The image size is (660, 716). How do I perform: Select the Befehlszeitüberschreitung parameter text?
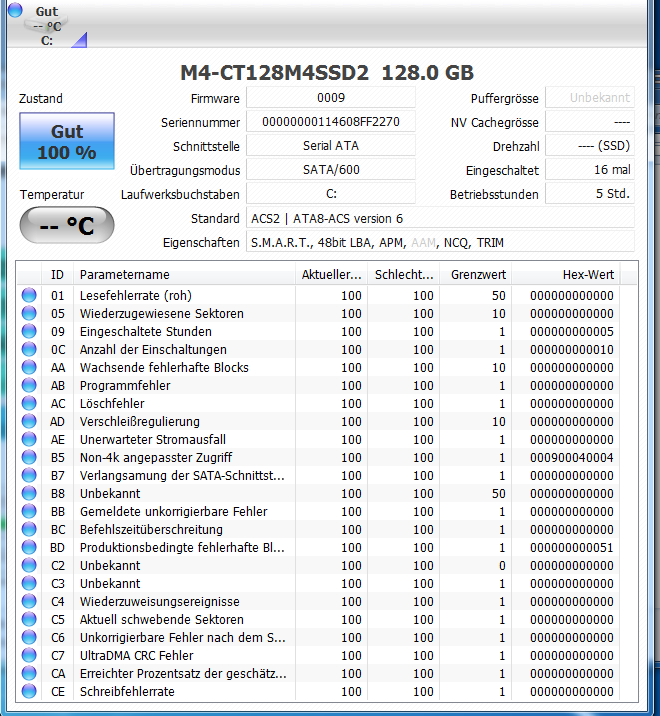coord(151,530)
